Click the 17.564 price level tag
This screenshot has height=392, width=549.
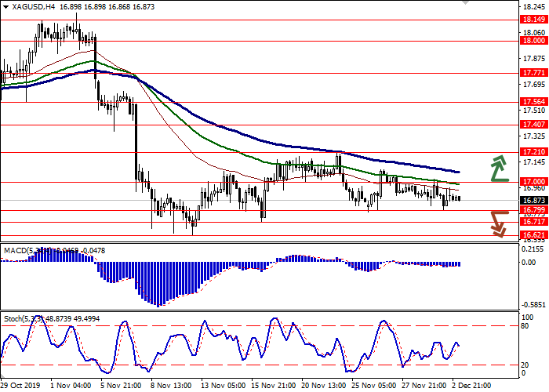533,102
